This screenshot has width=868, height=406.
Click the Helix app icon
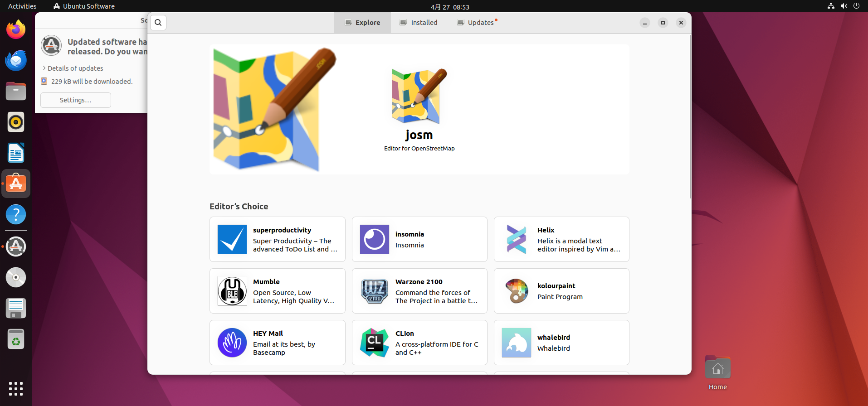[517, 239]
